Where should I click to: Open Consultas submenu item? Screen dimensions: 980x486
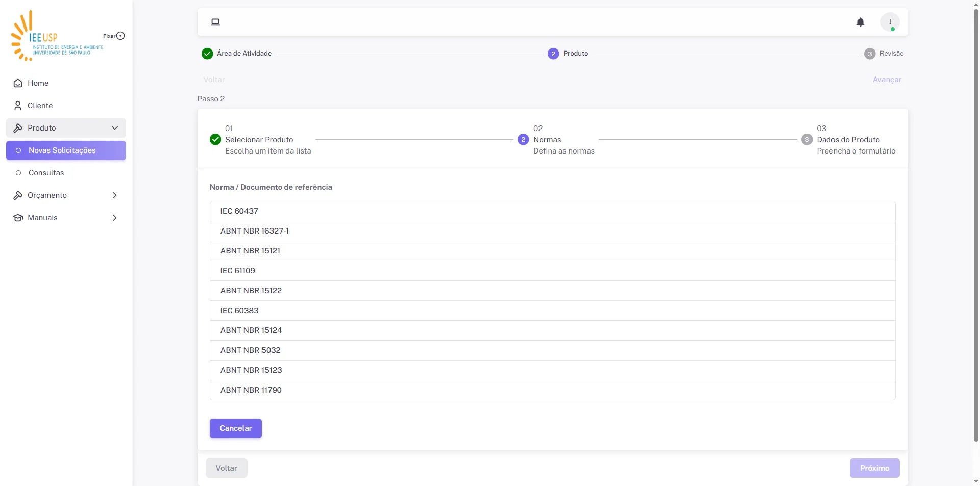point(66,173)
